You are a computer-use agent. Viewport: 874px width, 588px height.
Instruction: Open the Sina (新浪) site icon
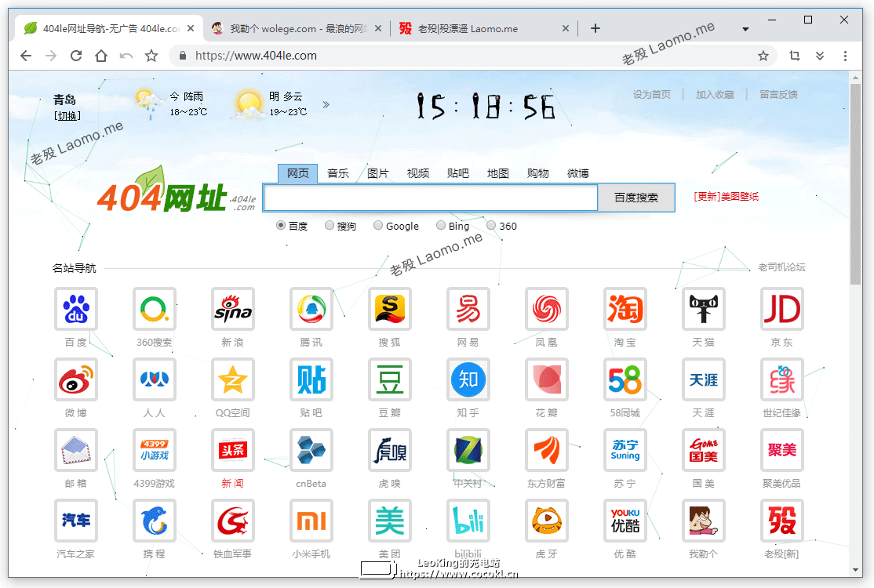coord(233,309)
